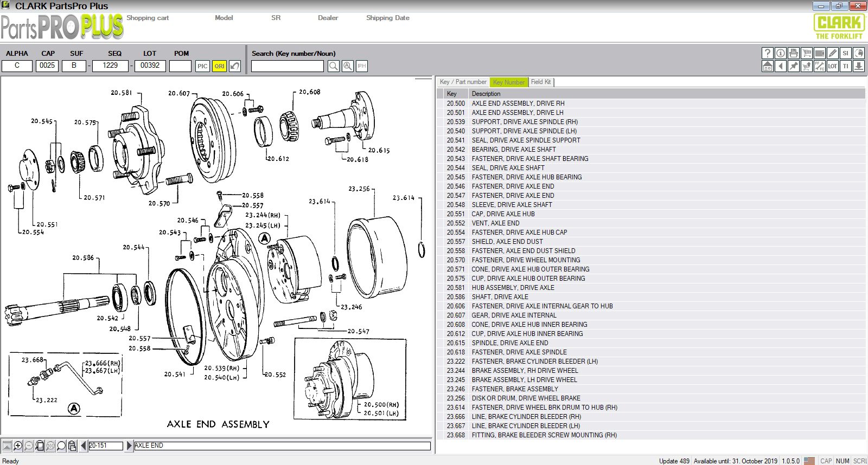The height and width of the screenshot is (465, 868).
Task: Click the PH button beside search
Action: [x=362, y=66]
